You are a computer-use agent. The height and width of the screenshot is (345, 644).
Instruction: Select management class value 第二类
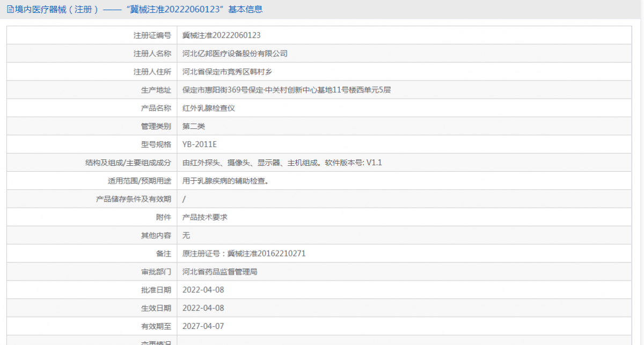click(x=194, y=126)
